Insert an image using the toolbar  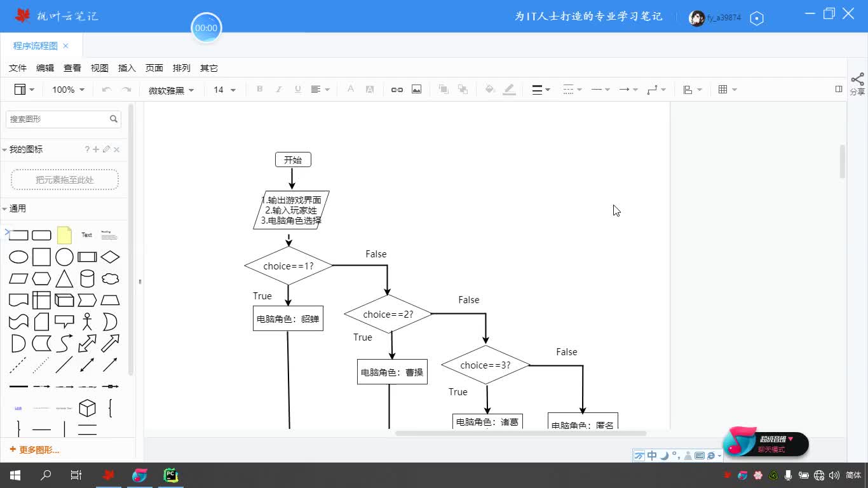point(416,90)
